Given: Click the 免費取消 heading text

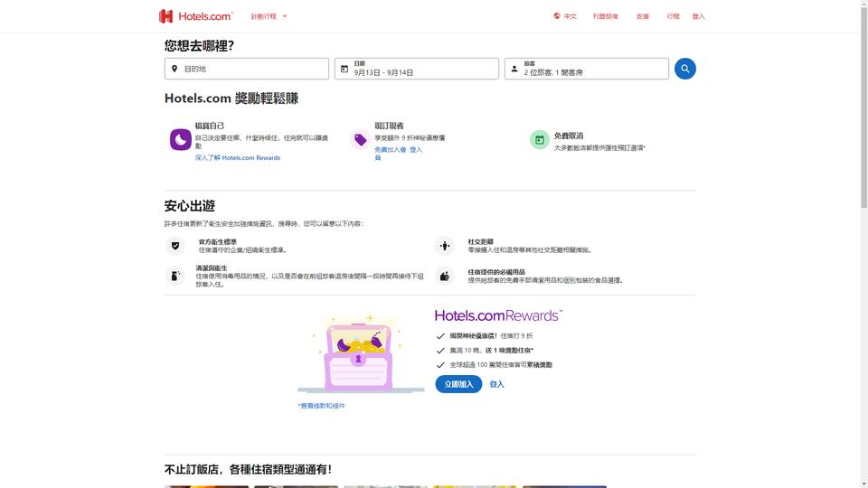Looking at the screenshot, I should pos(569,136).
